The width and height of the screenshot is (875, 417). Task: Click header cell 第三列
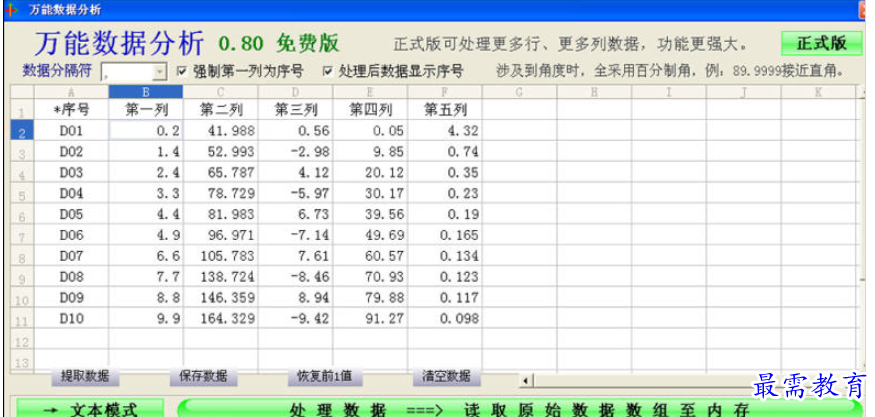click(295, 109)
